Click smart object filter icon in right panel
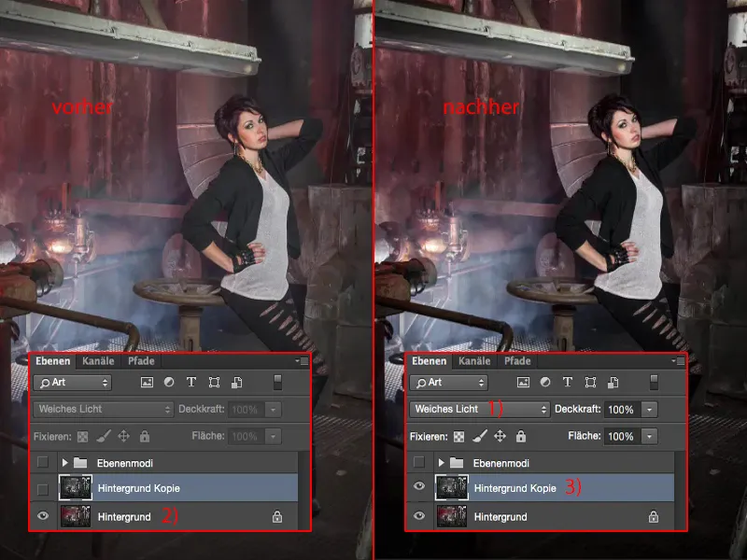This screenshot has width=747, height=560. tap(613, 383)
